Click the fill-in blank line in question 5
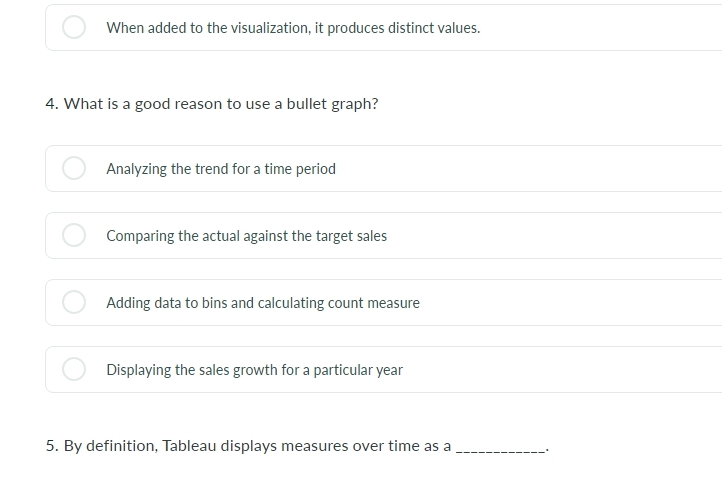This screenshot has width=722, height=484. coord(501,451)
